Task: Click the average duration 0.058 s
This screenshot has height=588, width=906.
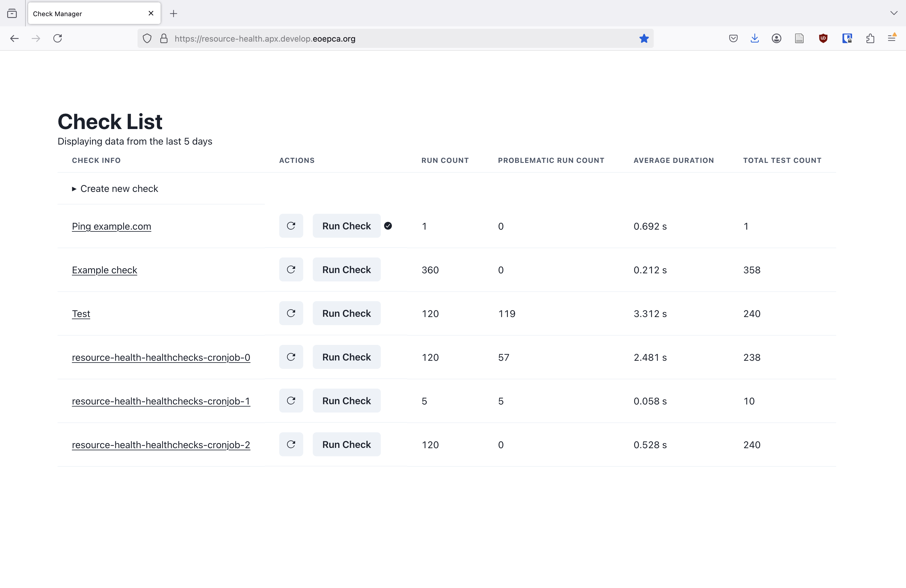Action: click(650, 401)
